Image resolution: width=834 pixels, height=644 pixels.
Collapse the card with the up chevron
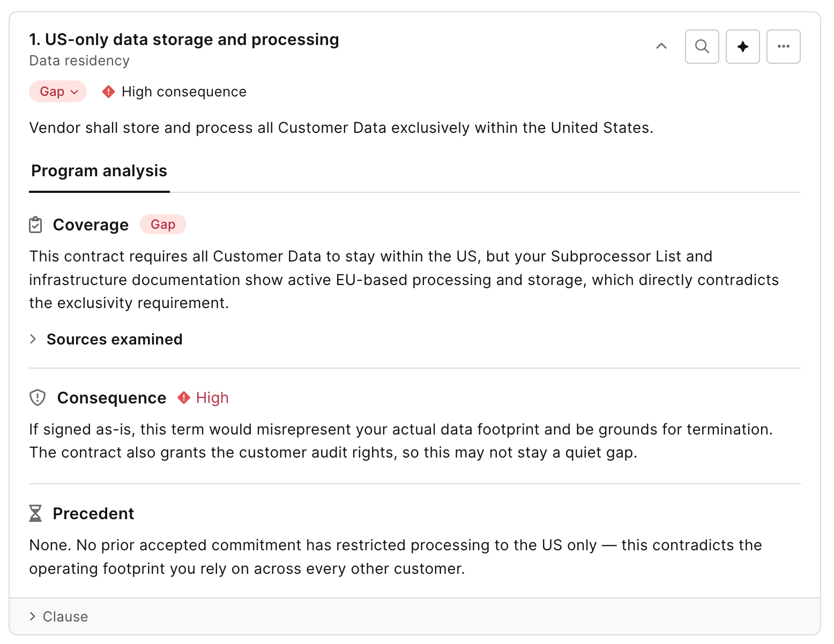pyautogui.click(x=661, y=46)
